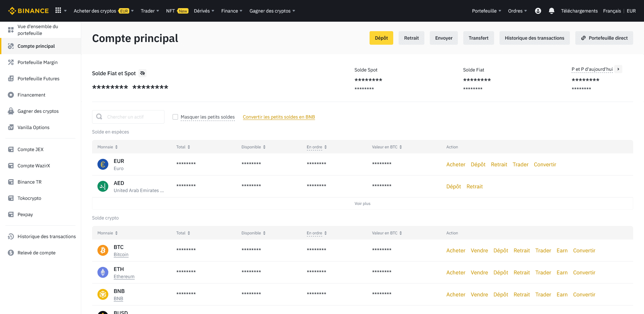Click Convertir in the EUR row
644x314 pixels.
545,164
